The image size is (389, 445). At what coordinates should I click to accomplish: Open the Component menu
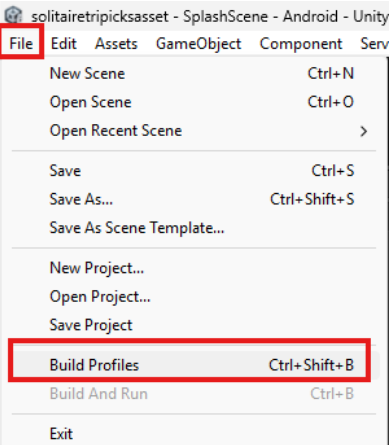[x=301, y=43]
